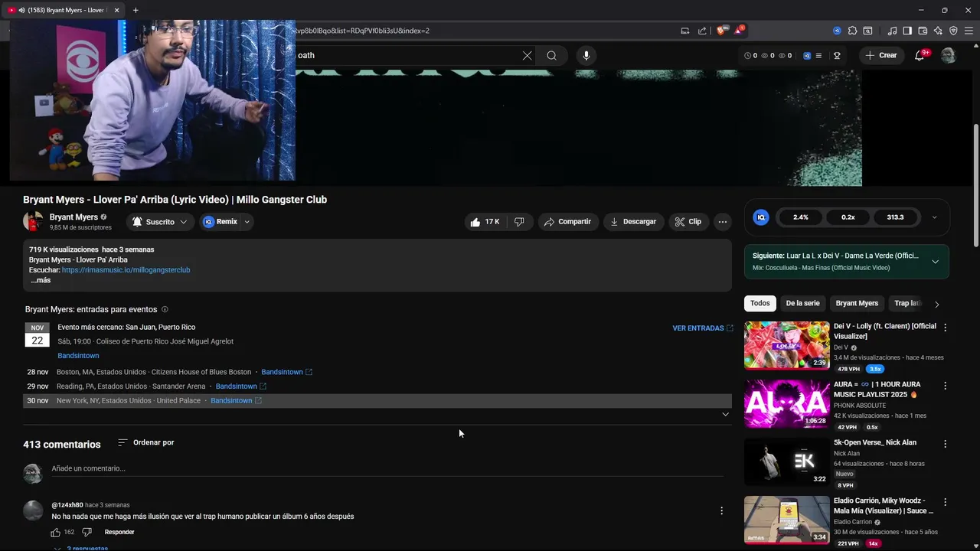Open the vidIQ list menu icon in header

pyautogui.click(x=818, y=55)
